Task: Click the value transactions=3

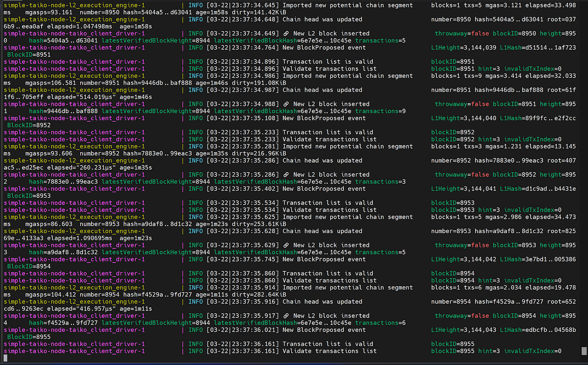Action: 380,181
